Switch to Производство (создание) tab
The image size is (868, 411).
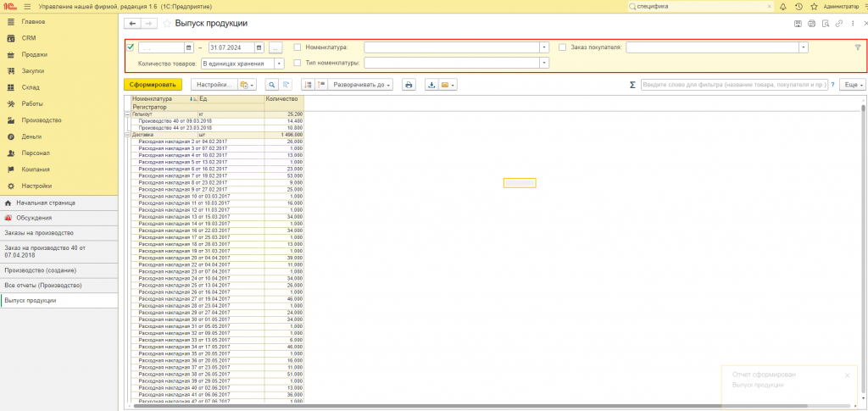coord(58,270)
